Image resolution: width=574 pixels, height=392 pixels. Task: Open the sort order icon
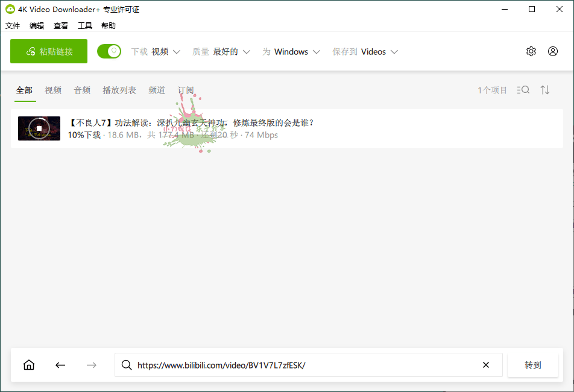pos(545,89)
